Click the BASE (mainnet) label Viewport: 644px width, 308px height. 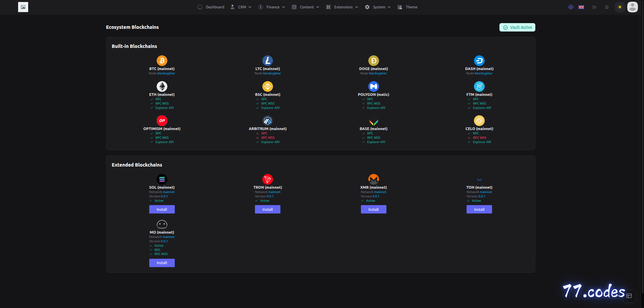tap(374, 129)
